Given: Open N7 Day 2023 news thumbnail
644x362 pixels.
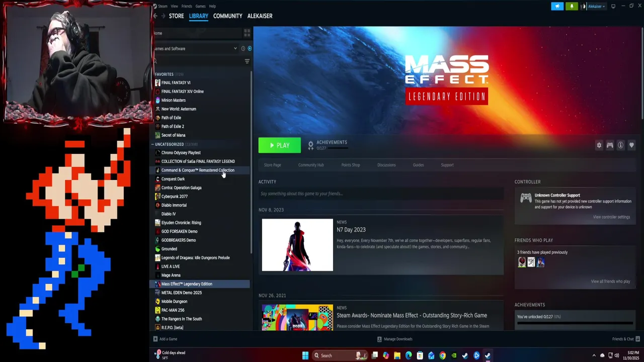Looking at the screenshot, I should point(297,245).
